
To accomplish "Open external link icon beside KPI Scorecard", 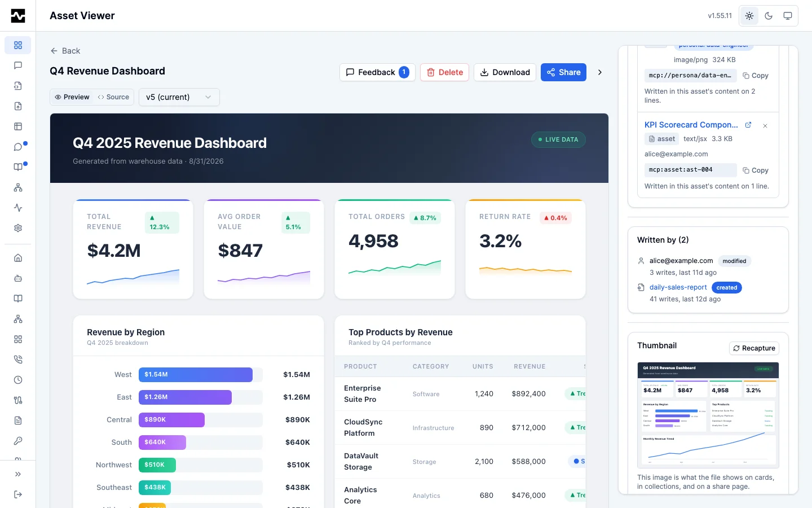I will point(748,125).
